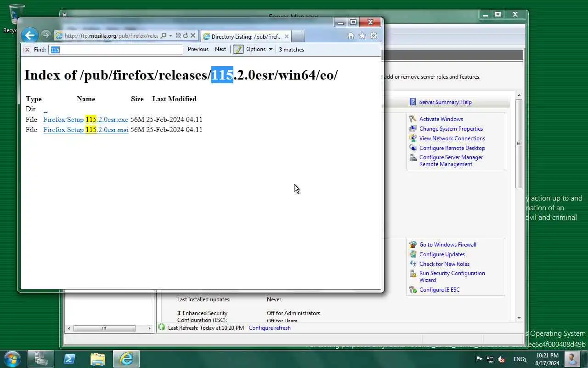
Task: Open Configure Updates link
Action: click(x=442, y=254)
